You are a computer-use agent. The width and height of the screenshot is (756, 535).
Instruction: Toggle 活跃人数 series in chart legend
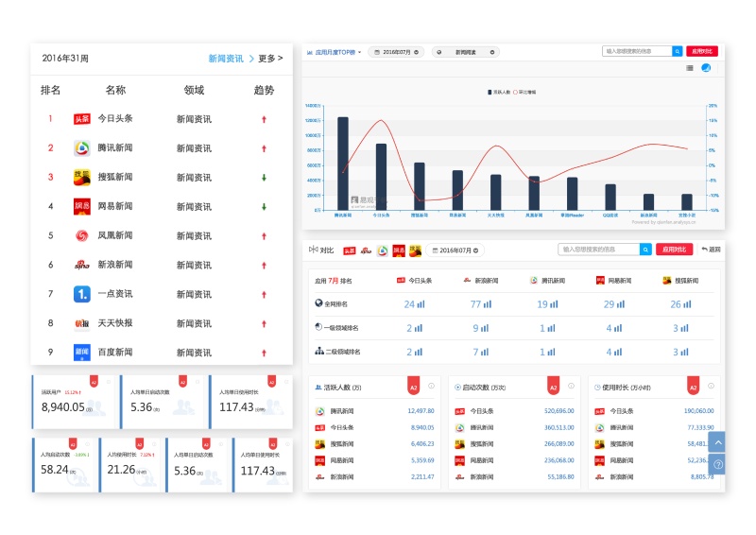pyautogui.click(x=499, y=92)
